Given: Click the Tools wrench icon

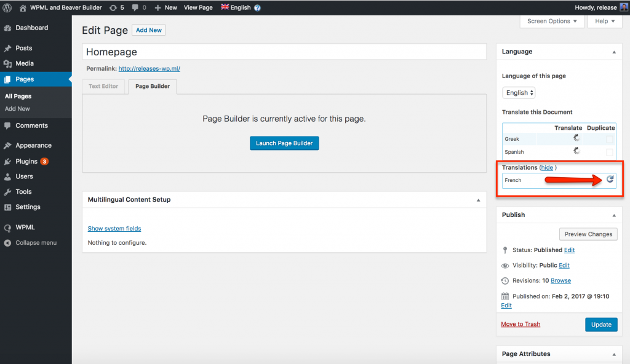Looking at the screenshot, I should click(7, 192).
